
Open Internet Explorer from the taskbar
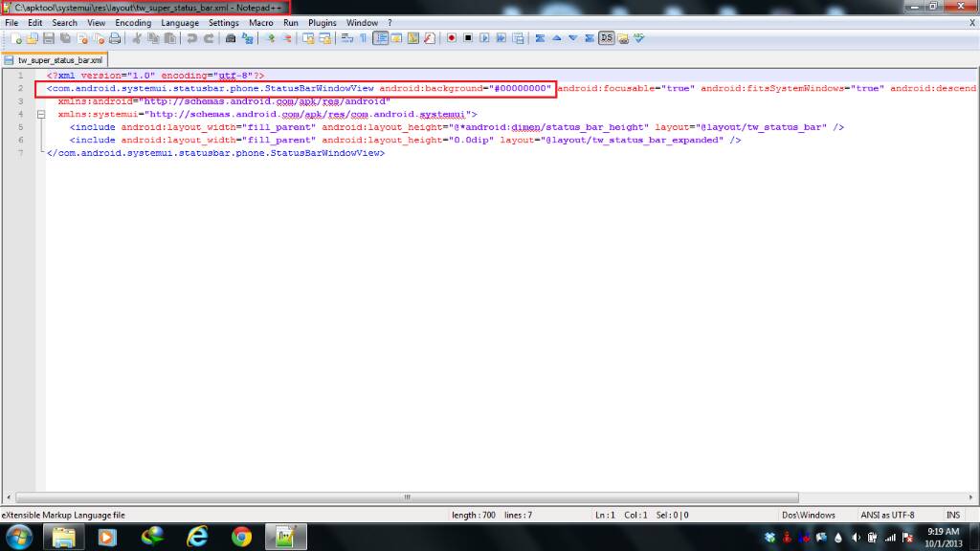(x=197, y=538)
